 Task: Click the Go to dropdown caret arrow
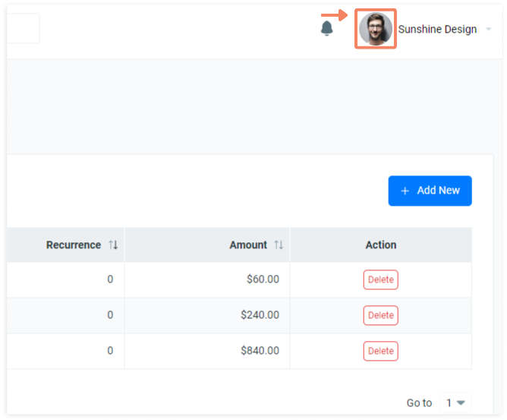point(461,403)
